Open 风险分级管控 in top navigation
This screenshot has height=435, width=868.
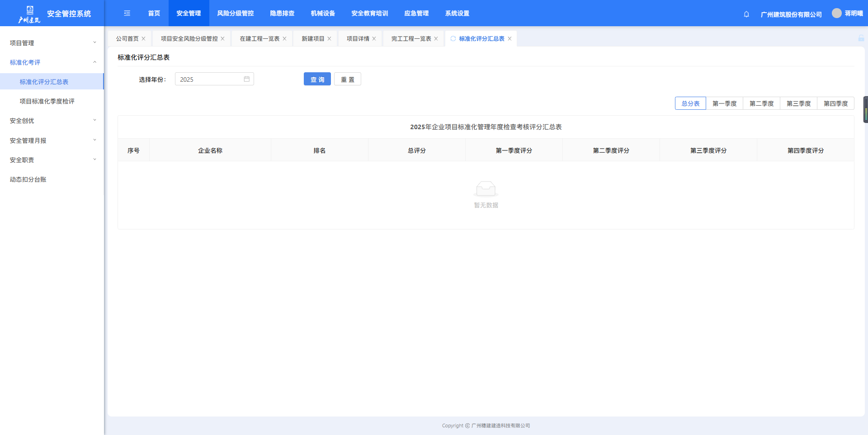pos(235,14)
